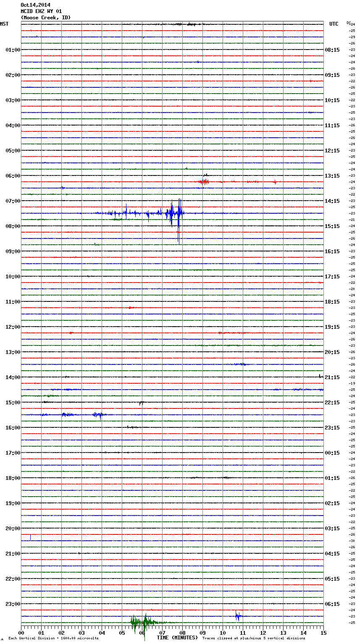This screenshot has width=357, height=644.
Task: Click the blue wiggle cluster on 15:30 trace
Action: pyautogui.click(x=99, y=415)
